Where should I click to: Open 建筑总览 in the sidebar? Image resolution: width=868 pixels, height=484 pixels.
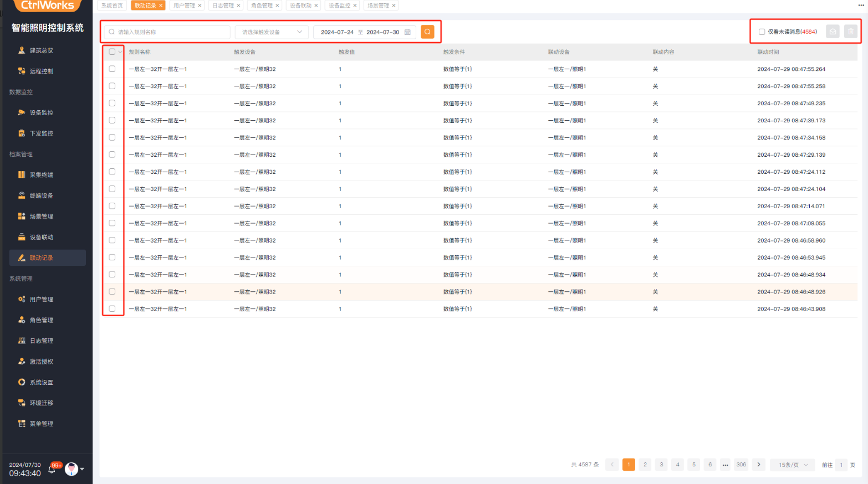point(42,50)
